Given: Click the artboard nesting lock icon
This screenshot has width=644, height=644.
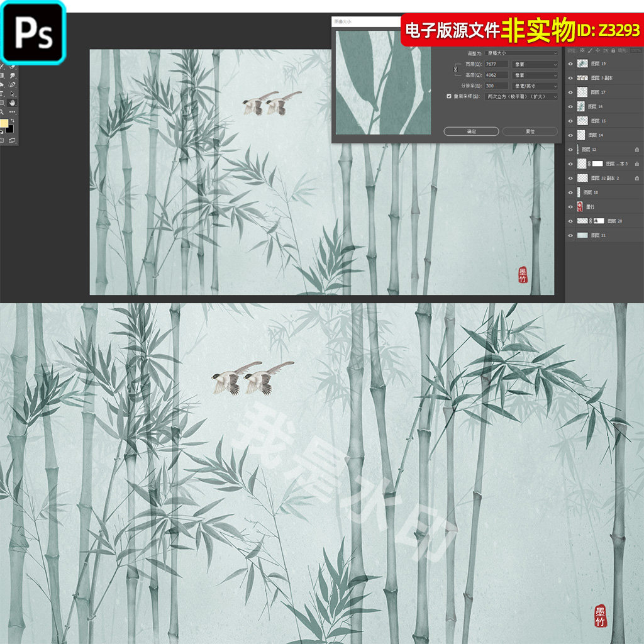Looking at the screenshot, I should pyautogui.click(x=606, y=50).
